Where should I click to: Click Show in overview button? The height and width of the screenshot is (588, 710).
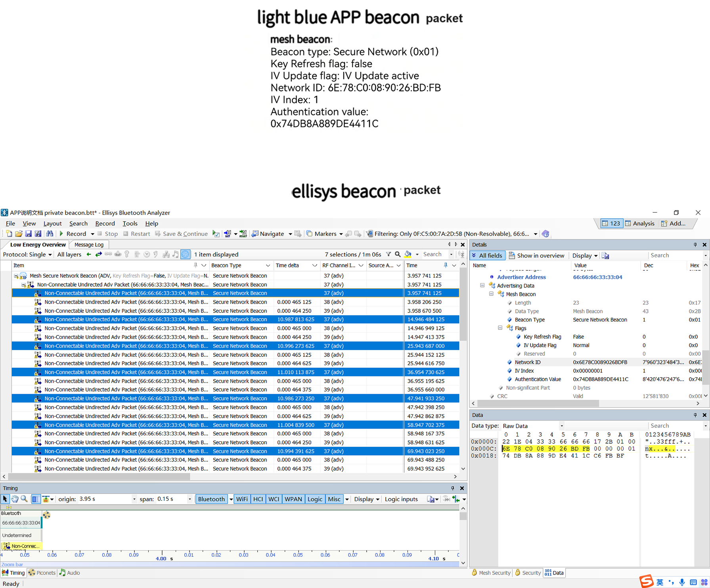[537, 256]
